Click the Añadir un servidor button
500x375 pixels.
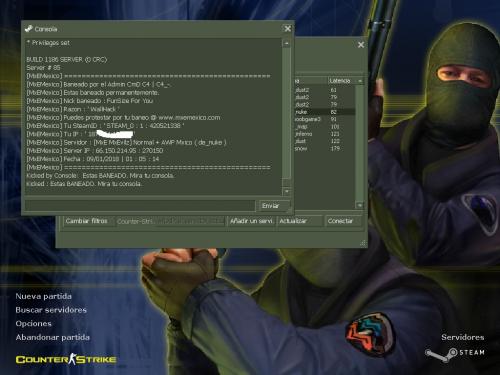252,221
